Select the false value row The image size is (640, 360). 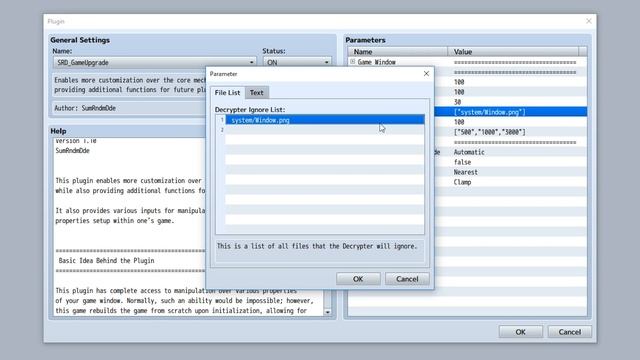511,162
